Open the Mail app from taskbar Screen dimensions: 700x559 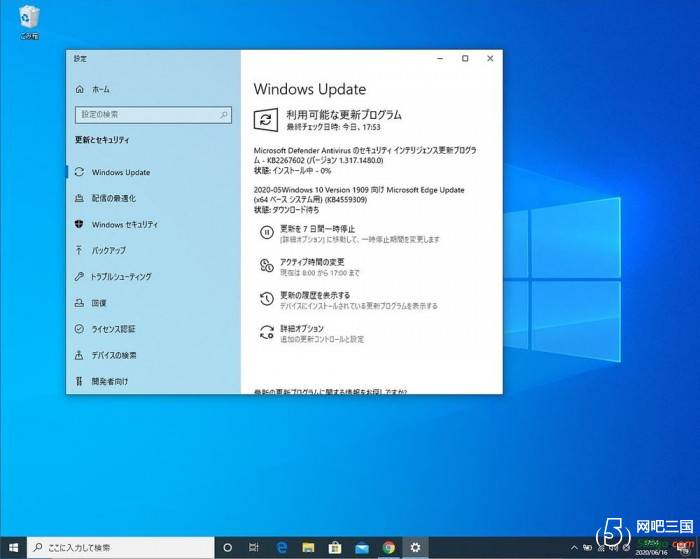(362, 547)
